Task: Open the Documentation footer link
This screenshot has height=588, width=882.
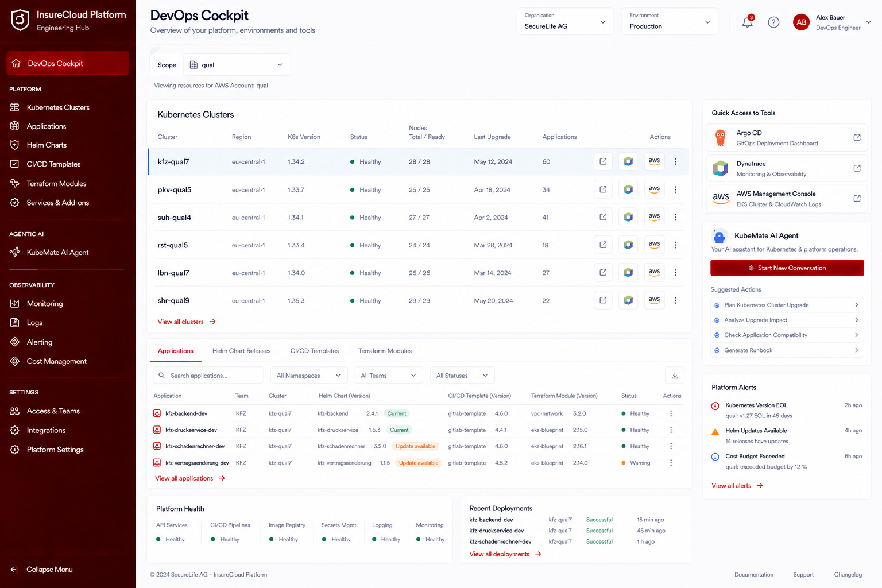Action: 754,575
